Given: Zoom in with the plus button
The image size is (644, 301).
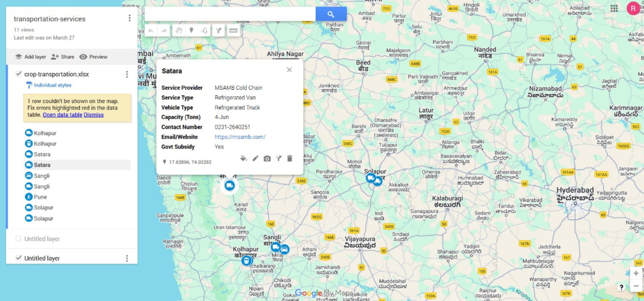Looking at the screenshot, I should (x=636, y=273).
